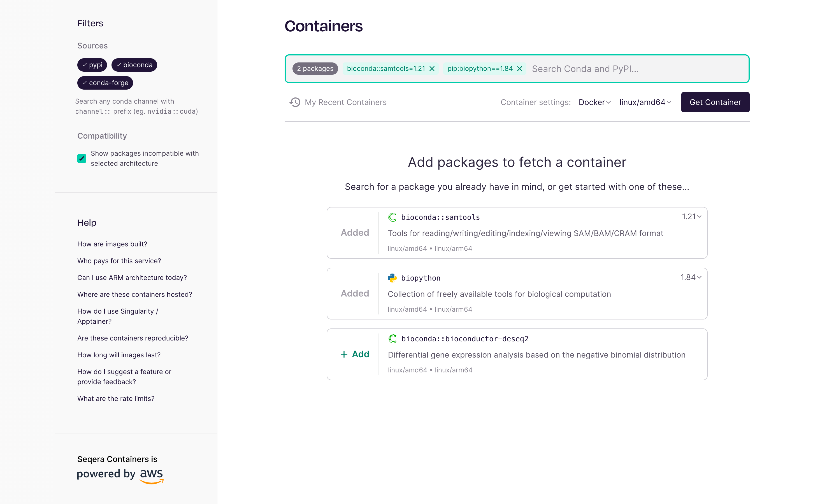This screenshot has height=504, width=827.
Task: Open 'Where are these containers hosted?' link
Action: (134, 295)
